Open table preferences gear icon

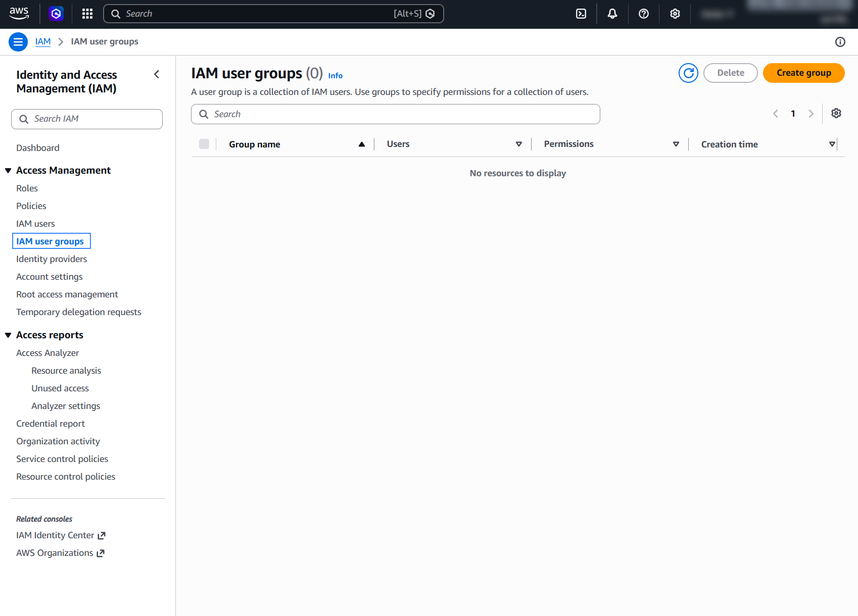click(836, 114)
